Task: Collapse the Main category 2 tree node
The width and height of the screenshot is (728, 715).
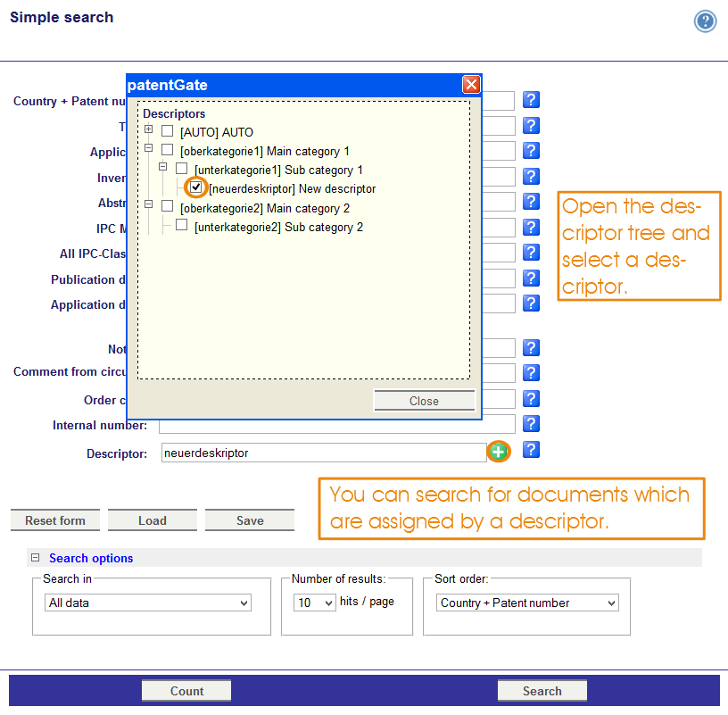Action: click(149, 206)
